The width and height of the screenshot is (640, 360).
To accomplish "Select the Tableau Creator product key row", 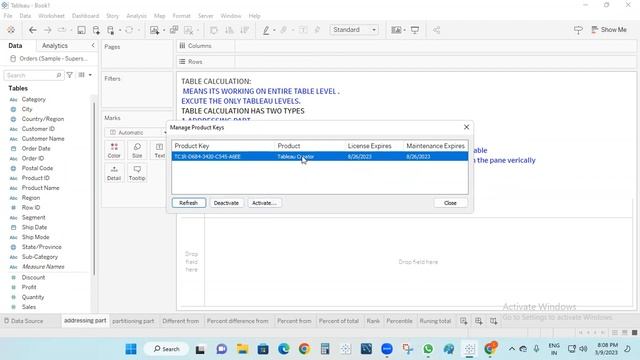I will (x=320, y=156).
